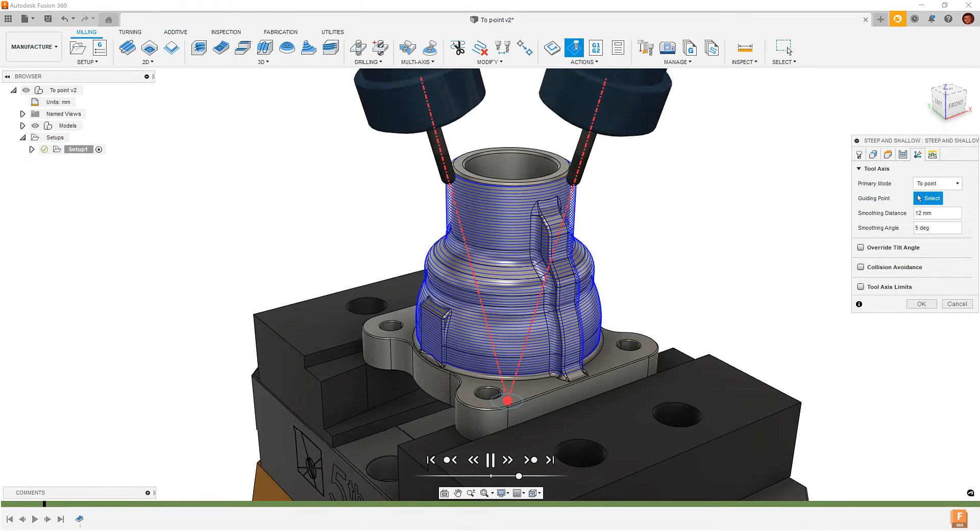Click the Tool Library icon in Manage
Image resolution: width=980 pixels, height=531 pixels.
pyautogui.click(x=645, y=48)
